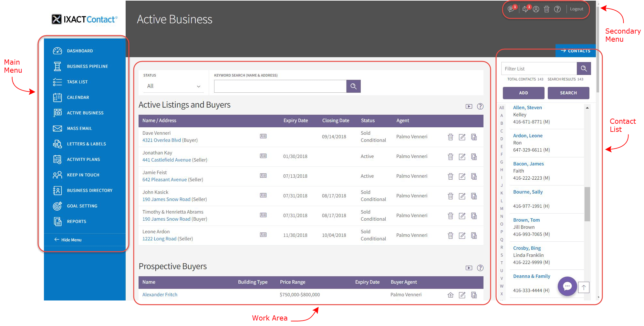
Task: Open the 441 Castlefield Avenue listing
Action: 167,160
